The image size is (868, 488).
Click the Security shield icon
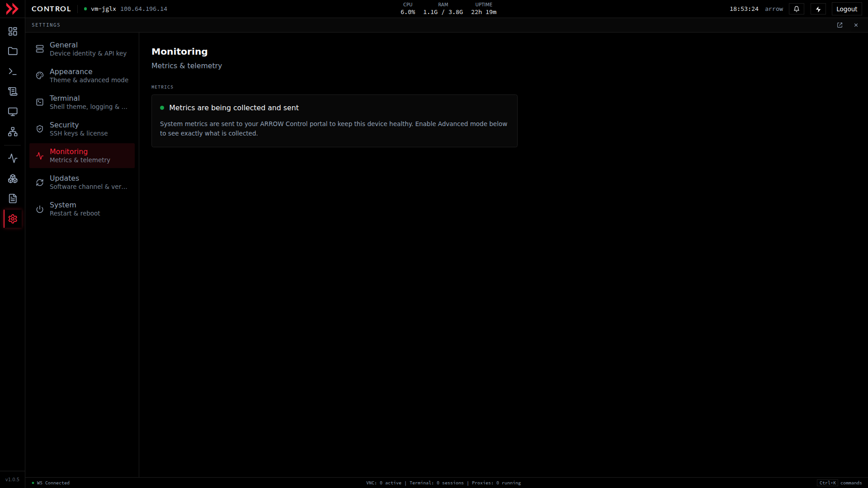click(x=40, y=129)
